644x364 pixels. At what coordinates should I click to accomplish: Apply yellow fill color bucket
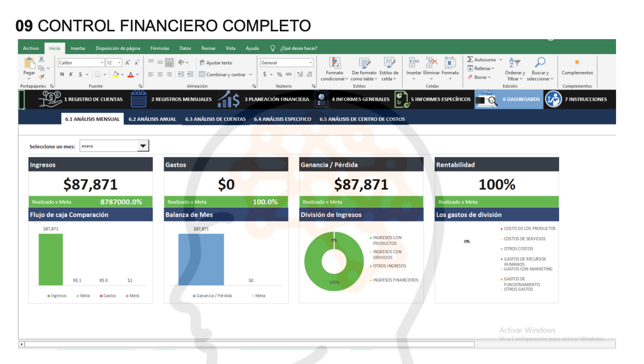point(115,74)
